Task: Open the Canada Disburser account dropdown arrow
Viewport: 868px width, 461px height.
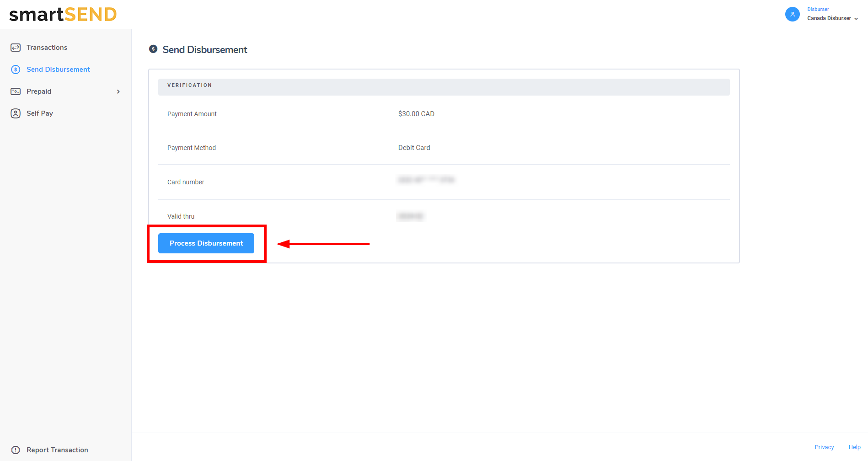Action: 856,19
